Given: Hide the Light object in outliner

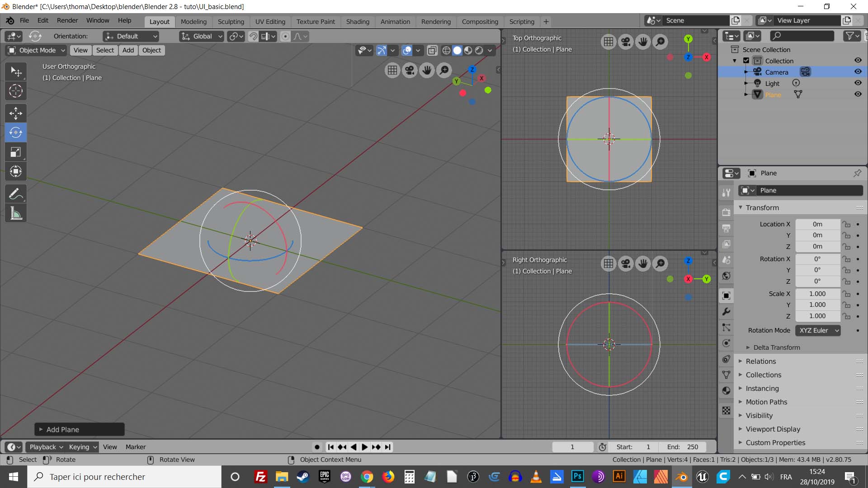Looking at the screenshot, I should (x=858, y=83).
